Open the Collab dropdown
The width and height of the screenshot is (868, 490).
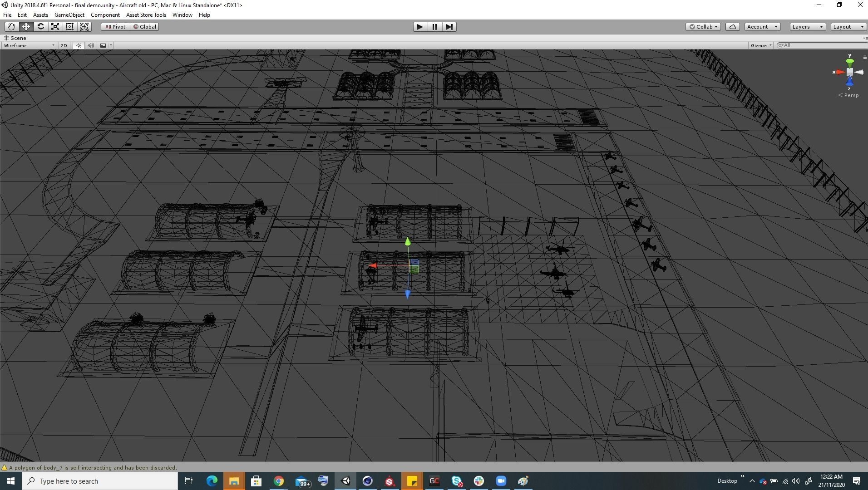click(x=703, y=27)
